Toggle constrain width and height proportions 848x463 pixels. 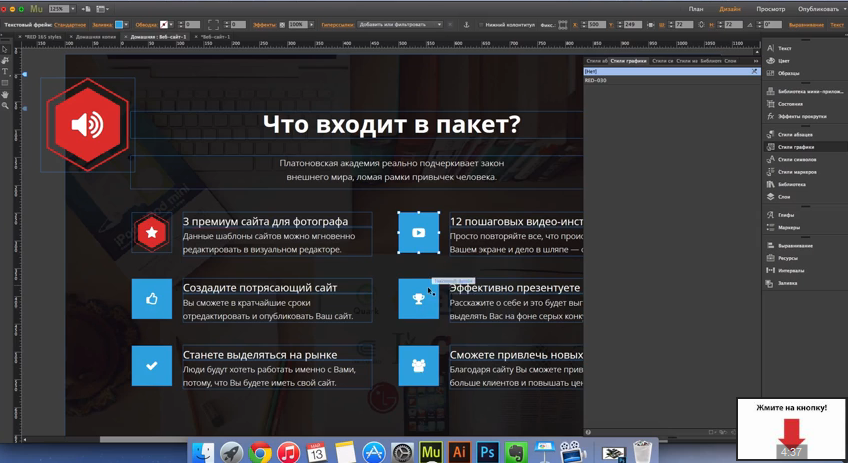point(701,25)
